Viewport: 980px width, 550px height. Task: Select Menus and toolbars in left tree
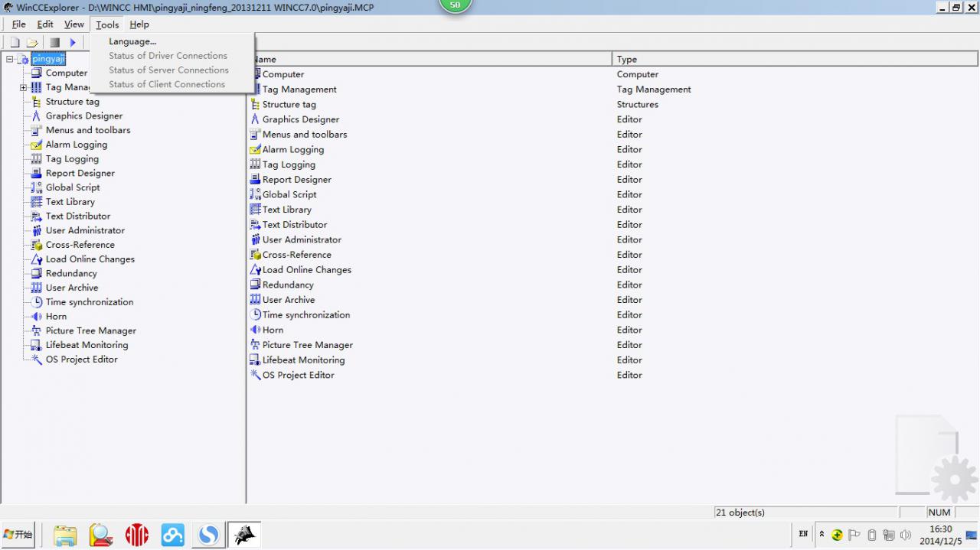(x=88, y=130)
